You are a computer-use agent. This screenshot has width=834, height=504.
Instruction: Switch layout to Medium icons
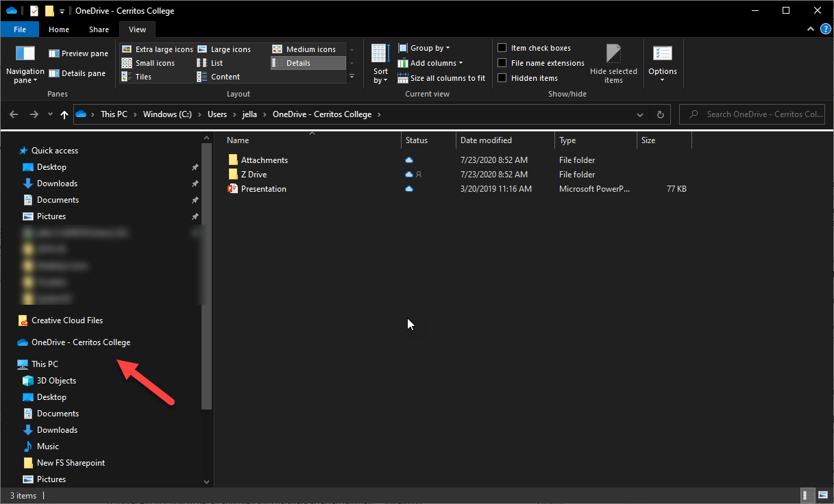304,49
